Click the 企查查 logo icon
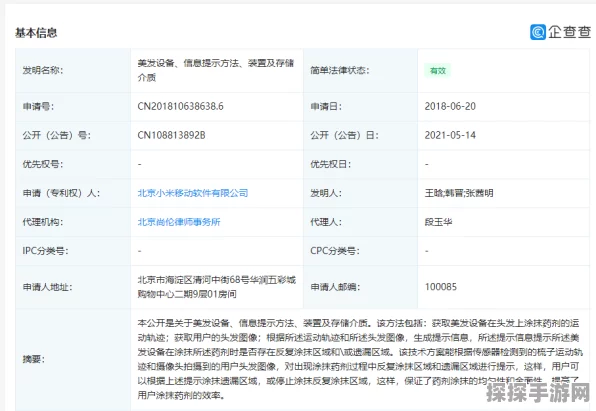The image size is (596, 411). tap(538, 32)
